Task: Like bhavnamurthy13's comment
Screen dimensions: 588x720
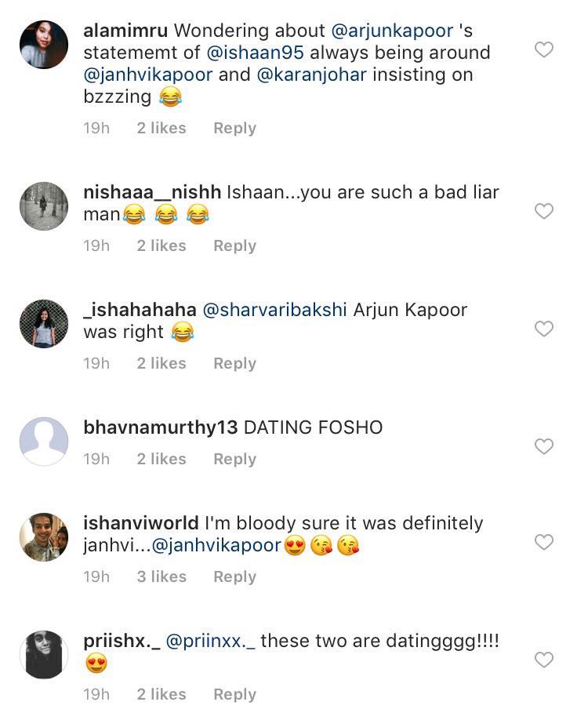Action: (544, 446)
